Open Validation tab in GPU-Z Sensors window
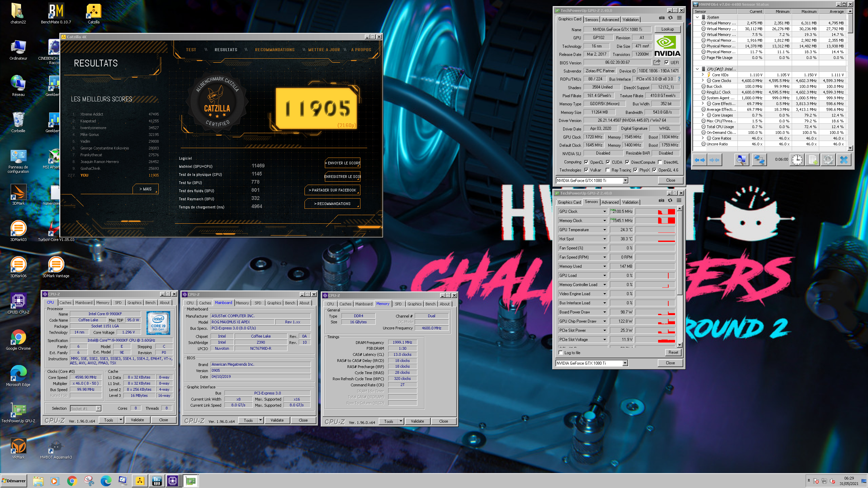This screenshot has height=488, width=868. pyautogui.click(x=630, y=202)
